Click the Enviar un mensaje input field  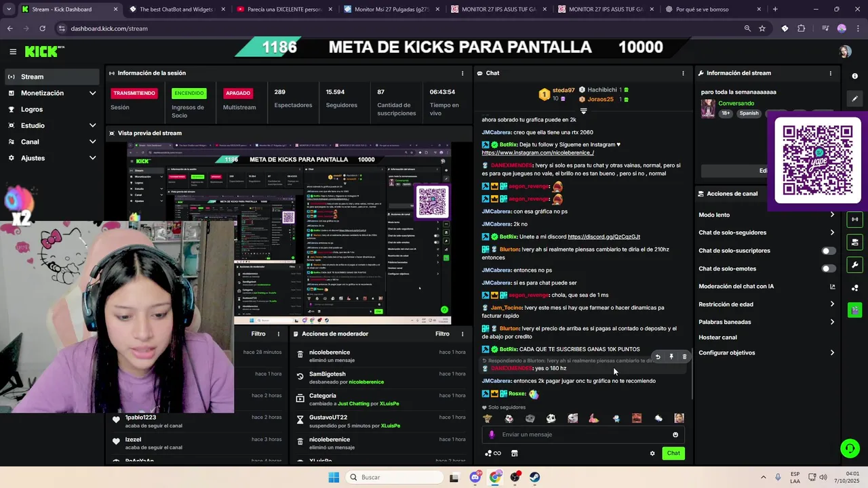pos(583,434)
